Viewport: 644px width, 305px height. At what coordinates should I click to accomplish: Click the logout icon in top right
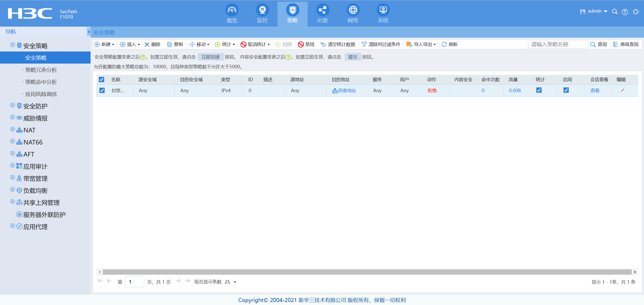(x=636, y=12)
